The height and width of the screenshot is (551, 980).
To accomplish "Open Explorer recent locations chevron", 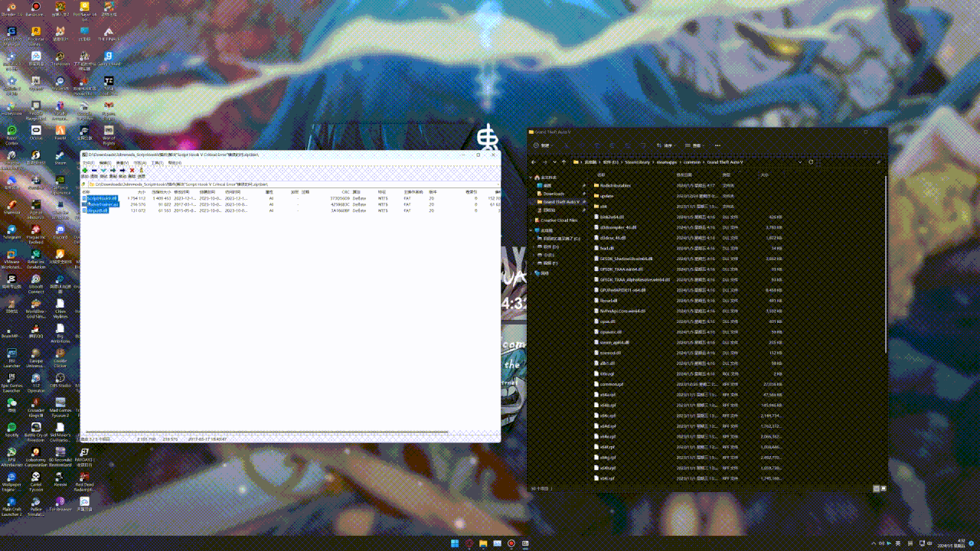I will click(554, 162).
